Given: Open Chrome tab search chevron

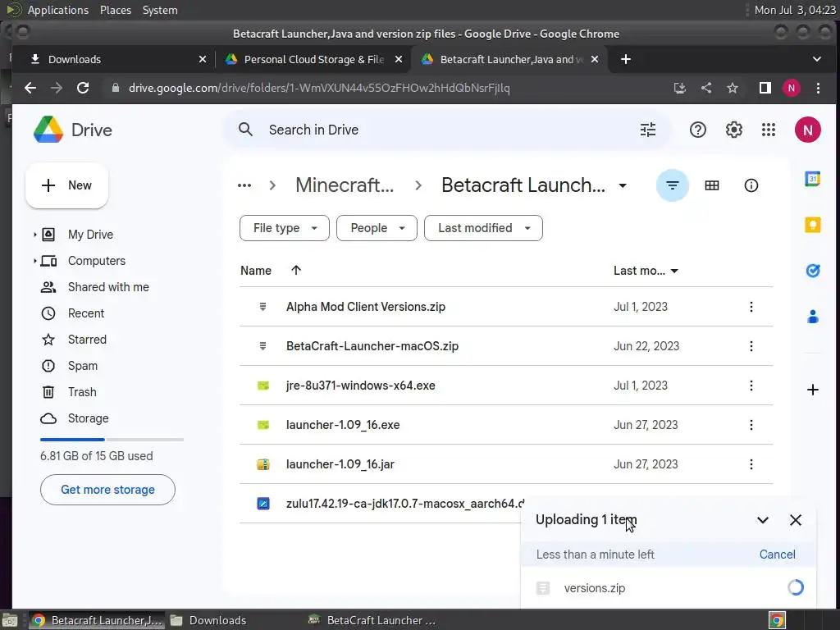Looking at the screenshot, I should [816, 59].
